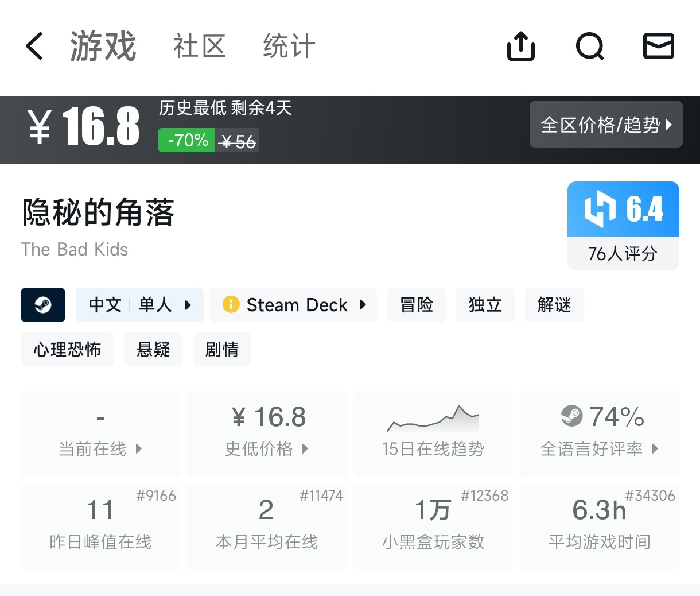The height and width of the screenshot is (596, 700).
Task: Tap the Steam logo beside 74%
Action: 571,416
